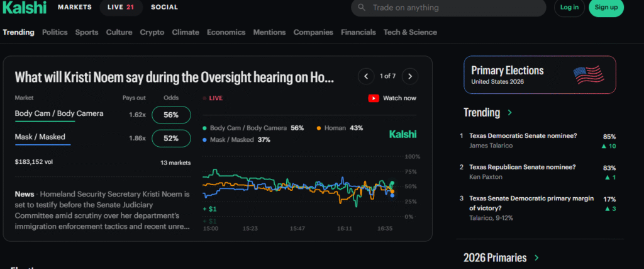
Task: Select the Climate category tab
Action: pyautogui.click(x=186, y=32)
